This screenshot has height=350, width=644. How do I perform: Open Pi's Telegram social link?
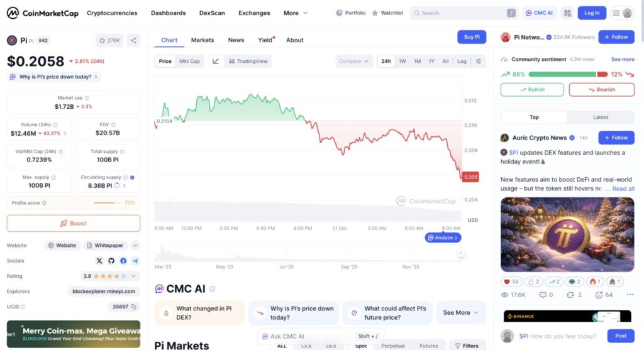tap(135, 261)
